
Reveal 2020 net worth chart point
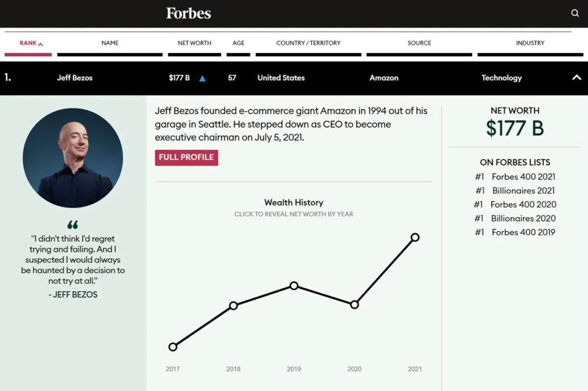(354, 305)
